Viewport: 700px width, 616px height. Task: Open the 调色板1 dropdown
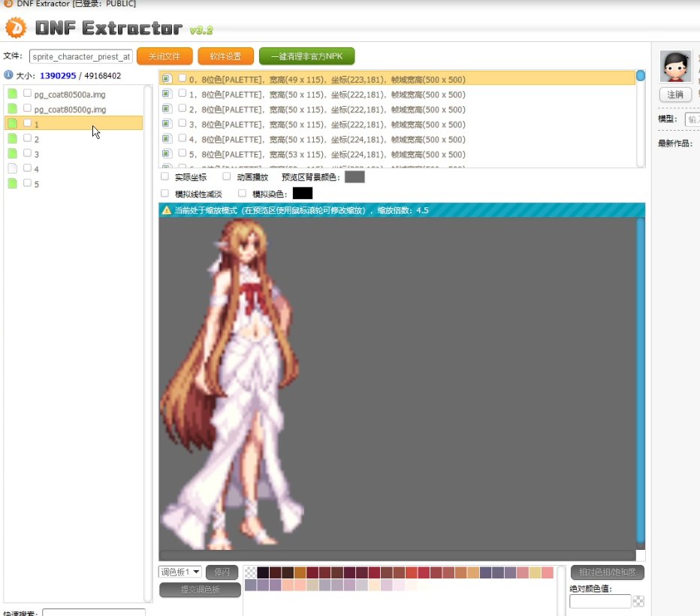(180, 572)
